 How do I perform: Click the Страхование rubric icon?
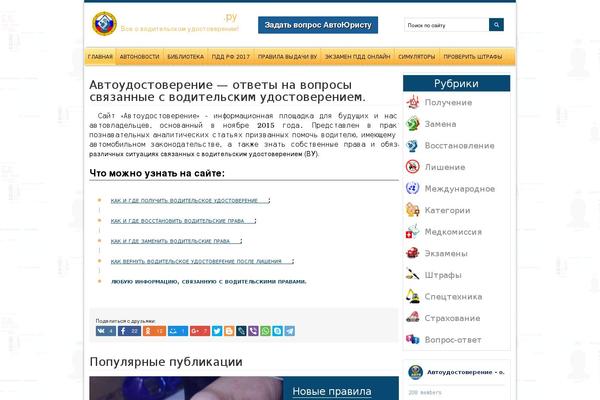coord(412,318)
